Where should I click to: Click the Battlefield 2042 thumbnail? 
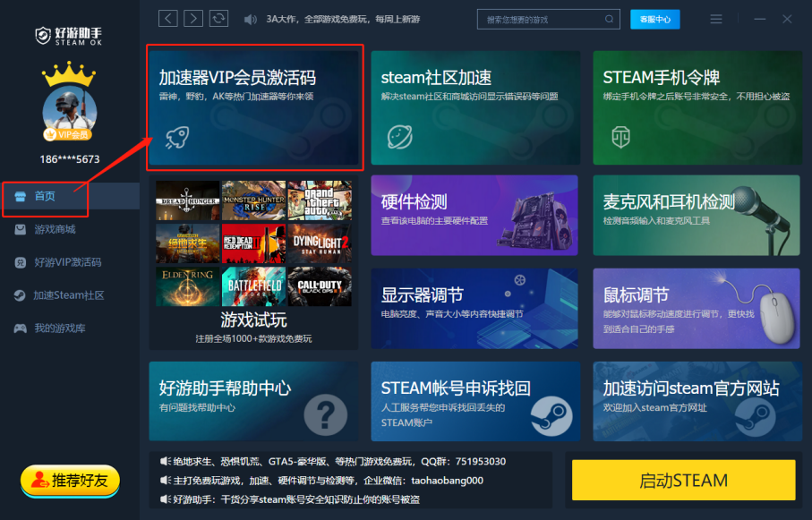[x=253, y=286]
